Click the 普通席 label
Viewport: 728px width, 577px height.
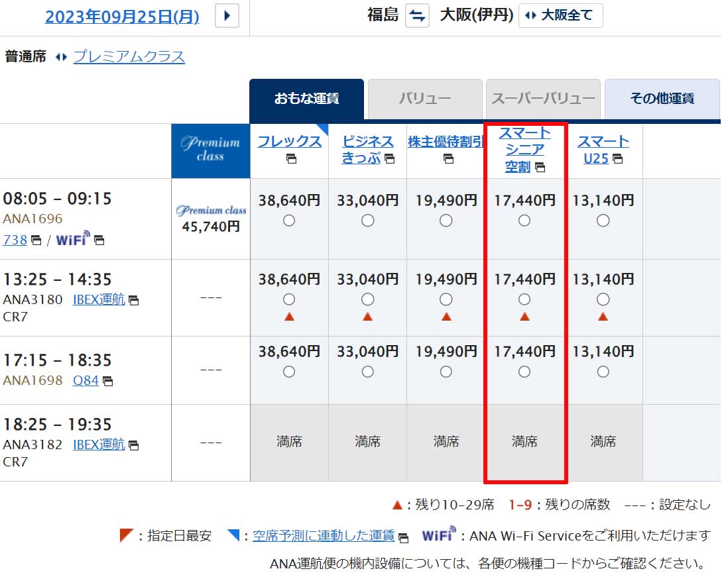[26, 56]
